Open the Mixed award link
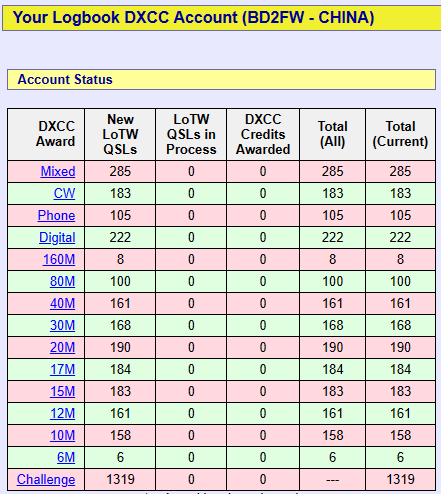 [58, 172]
